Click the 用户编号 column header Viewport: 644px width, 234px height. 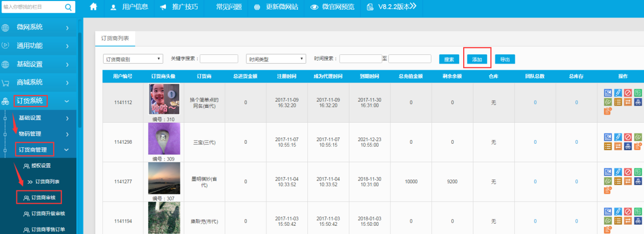point(123,76)
